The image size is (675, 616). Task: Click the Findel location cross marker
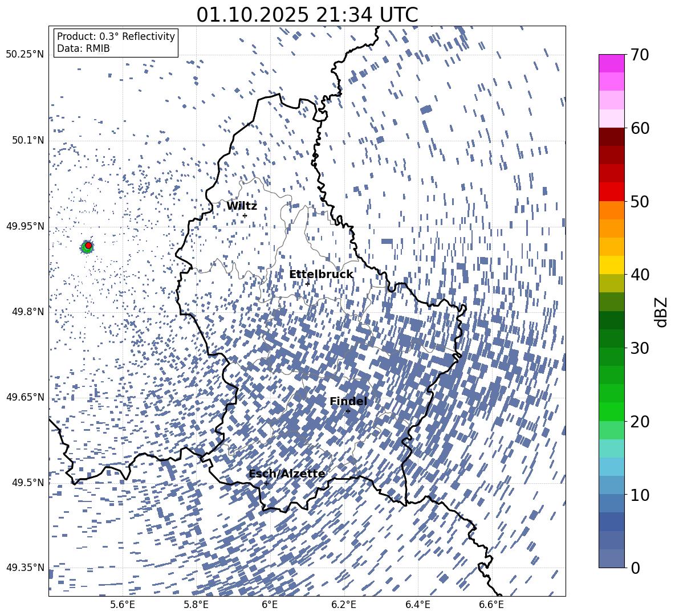(348, 411)
